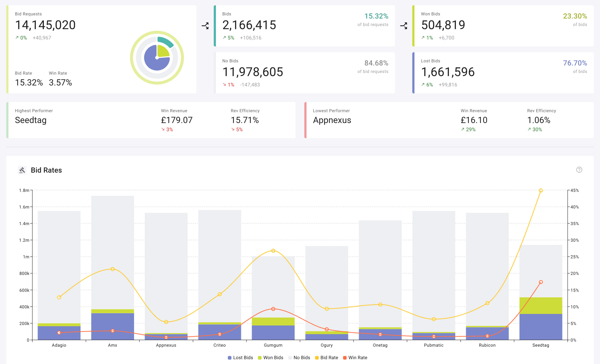
Task: Toggle the Won Bids series in the legend
Action: (270, 357)
